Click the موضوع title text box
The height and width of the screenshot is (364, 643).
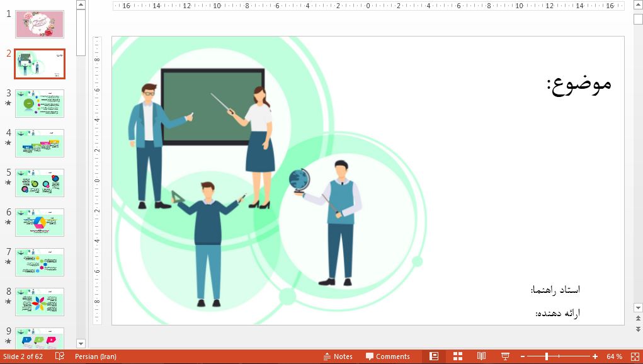pyautogui.click(x=579, y=84)
